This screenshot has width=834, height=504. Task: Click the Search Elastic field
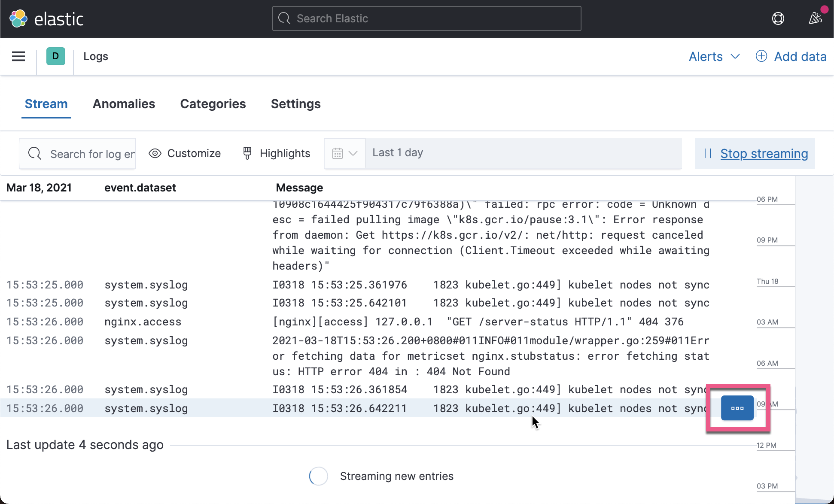click(426, 18)
